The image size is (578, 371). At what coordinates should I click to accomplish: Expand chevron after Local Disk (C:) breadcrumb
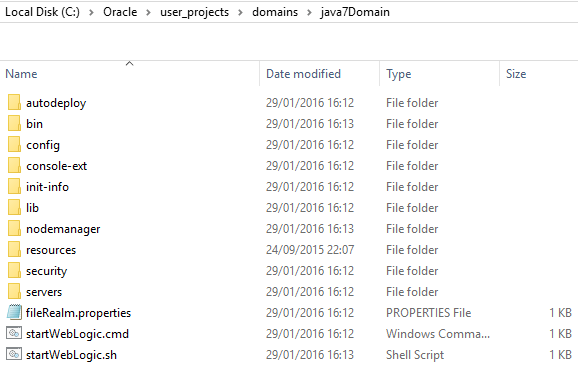click(x=91, y=13)
